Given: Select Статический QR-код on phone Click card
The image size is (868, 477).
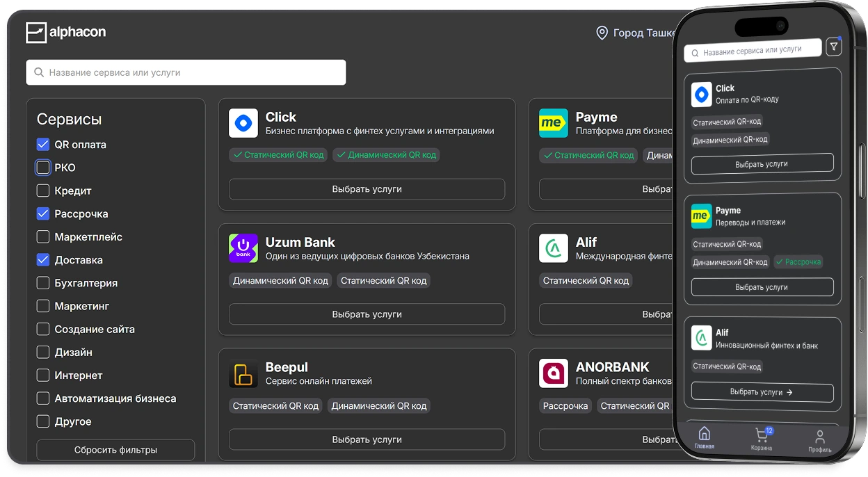Looking at the screenshot, I should pos(727,122).
